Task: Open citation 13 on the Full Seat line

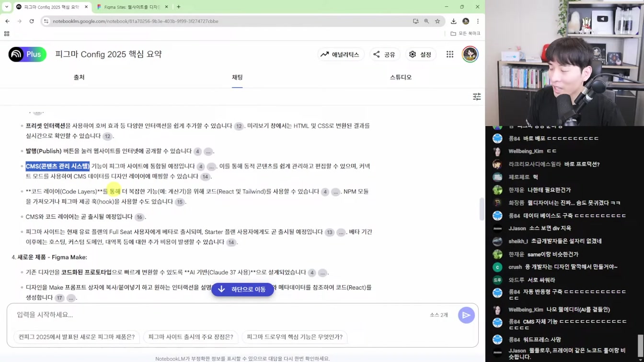Action: (329, 232)
